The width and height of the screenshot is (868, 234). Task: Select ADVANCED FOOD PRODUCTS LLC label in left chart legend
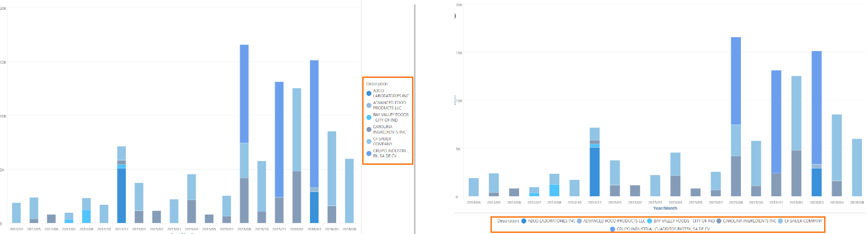(389, 105)
